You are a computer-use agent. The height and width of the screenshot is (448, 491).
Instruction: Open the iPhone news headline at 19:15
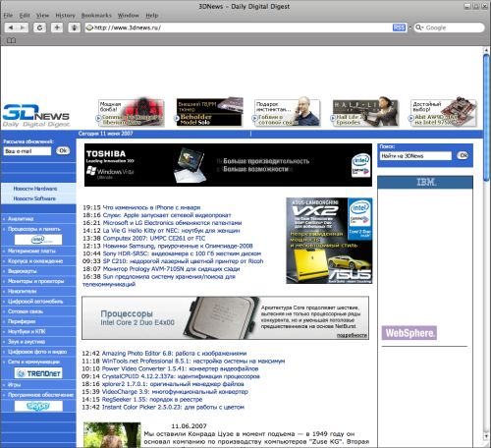point(141,207)
